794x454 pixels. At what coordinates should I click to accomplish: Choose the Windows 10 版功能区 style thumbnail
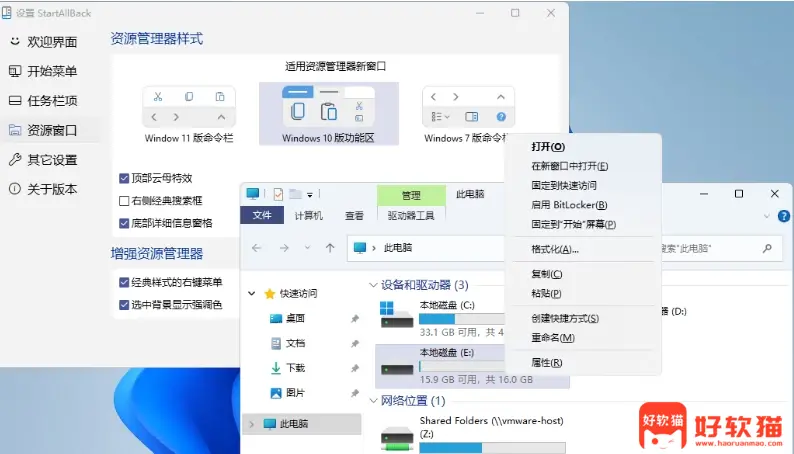[328, 114]
